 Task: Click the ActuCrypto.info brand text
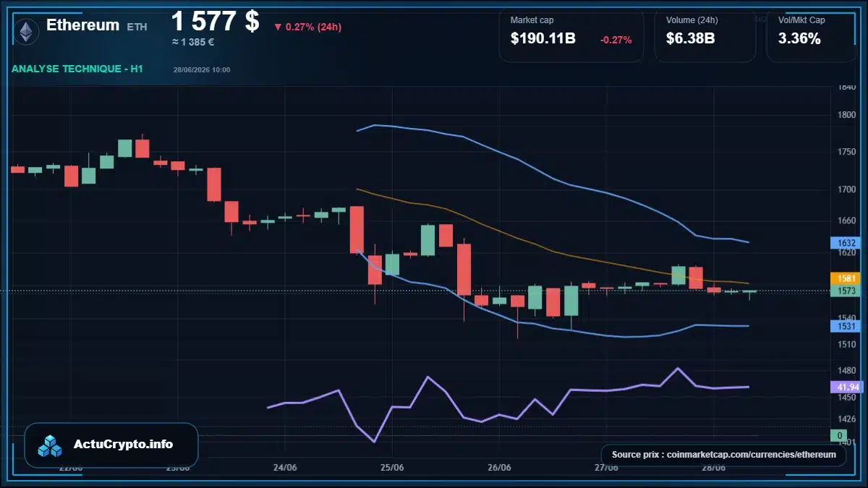pos(124,445)
